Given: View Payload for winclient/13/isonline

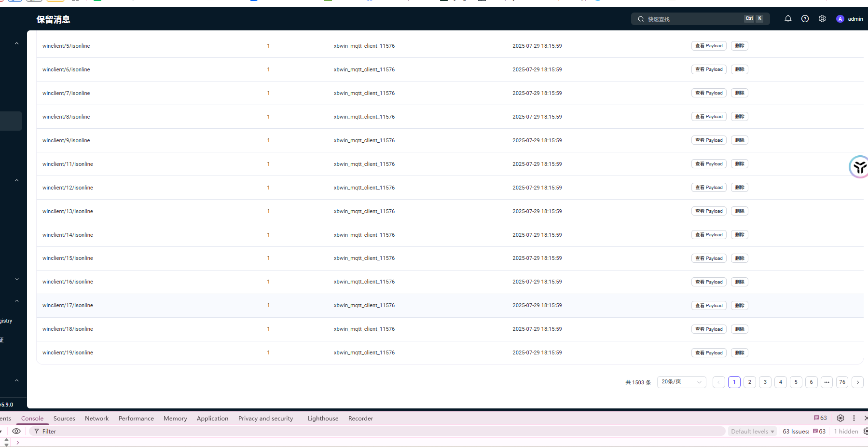Looking at the screenshot, I should click(709, 211).
